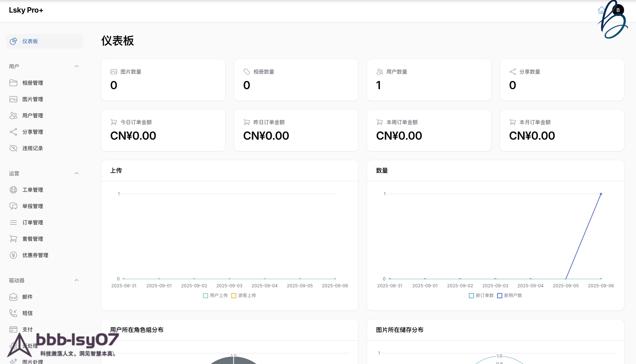Click the 邮件 mail icon
The image size is (636, 364).
[x=14, y=297]
